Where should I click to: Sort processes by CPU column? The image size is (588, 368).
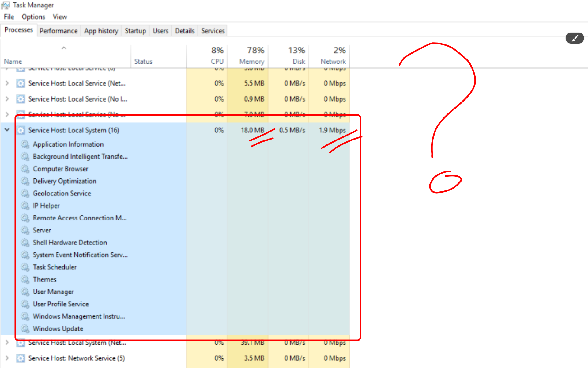(x=207, y=56)
